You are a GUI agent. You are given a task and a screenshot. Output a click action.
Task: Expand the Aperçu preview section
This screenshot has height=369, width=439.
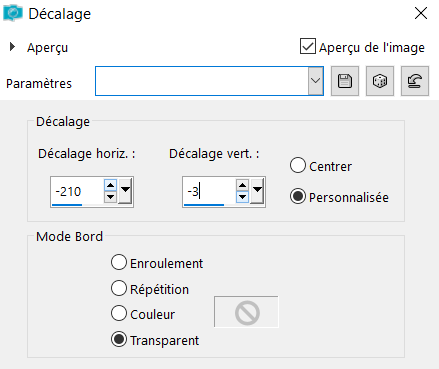12,47
